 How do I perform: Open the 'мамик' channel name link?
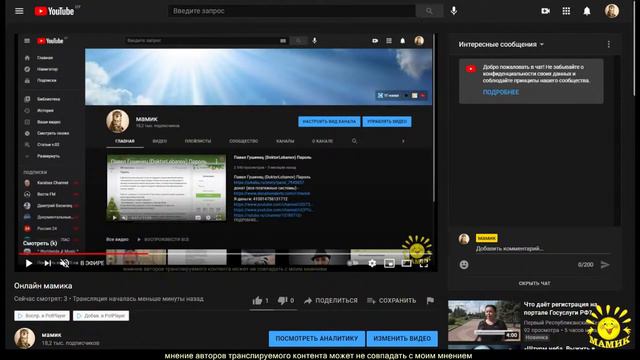[x=51, y=335]
